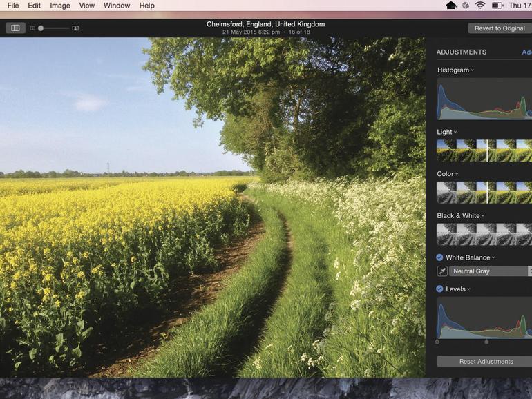532x399 pixels.
Task: Click the Levels black point handle
Action: pos(437,342)
